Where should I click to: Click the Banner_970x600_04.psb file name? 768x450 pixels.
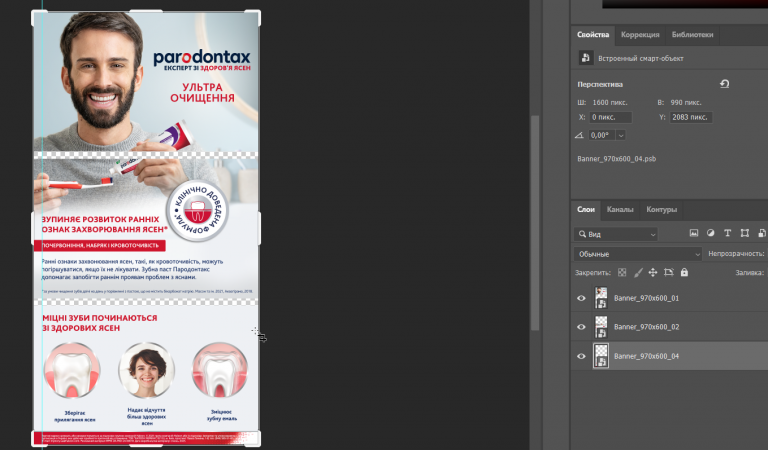click(x=616, y=159)
